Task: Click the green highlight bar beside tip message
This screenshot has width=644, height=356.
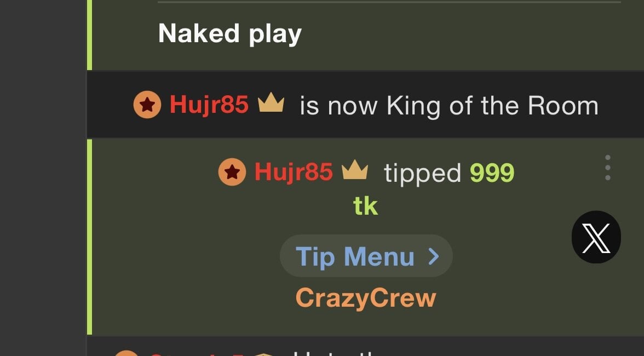Action: pyautogui.click(x=90, y=237)
